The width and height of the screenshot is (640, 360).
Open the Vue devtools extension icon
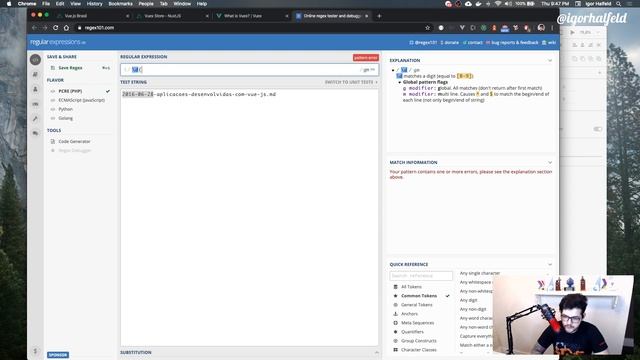pyautogui.click(x=462, y=28)
